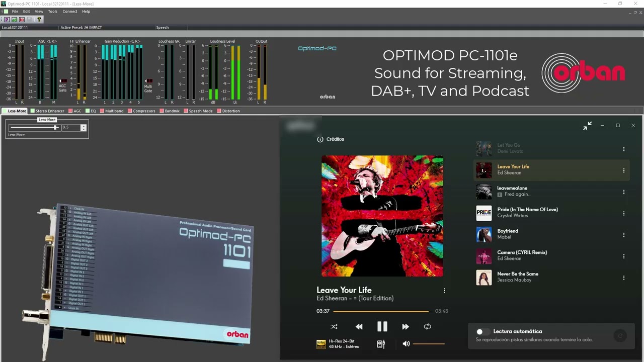Viewport: 644px width, 362px height.
Task: Select Leave Your Life in the queue
Action: click(552, 170)
